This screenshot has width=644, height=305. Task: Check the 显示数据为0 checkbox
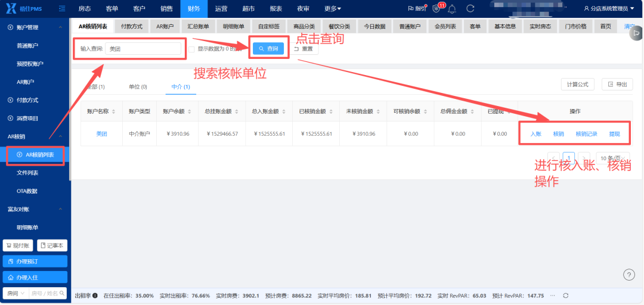click(x=191, y=49)
